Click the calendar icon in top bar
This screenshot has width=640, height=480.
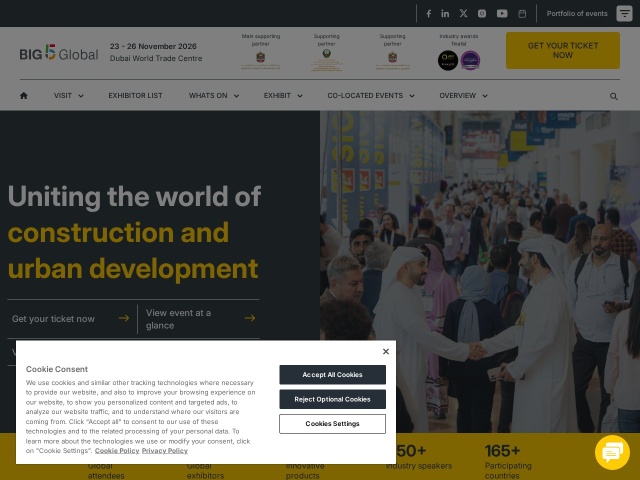(x=522, y=14)
